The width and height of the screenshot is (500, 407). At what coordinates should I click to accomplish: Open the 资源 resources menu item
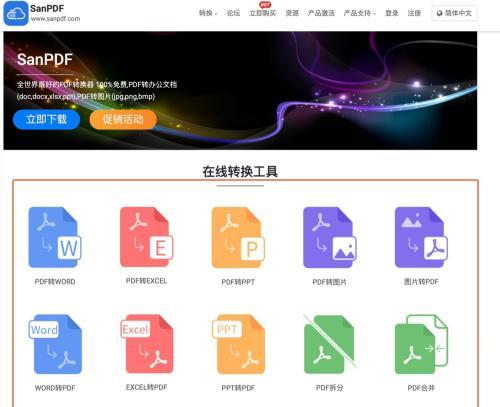click(292, 13)
